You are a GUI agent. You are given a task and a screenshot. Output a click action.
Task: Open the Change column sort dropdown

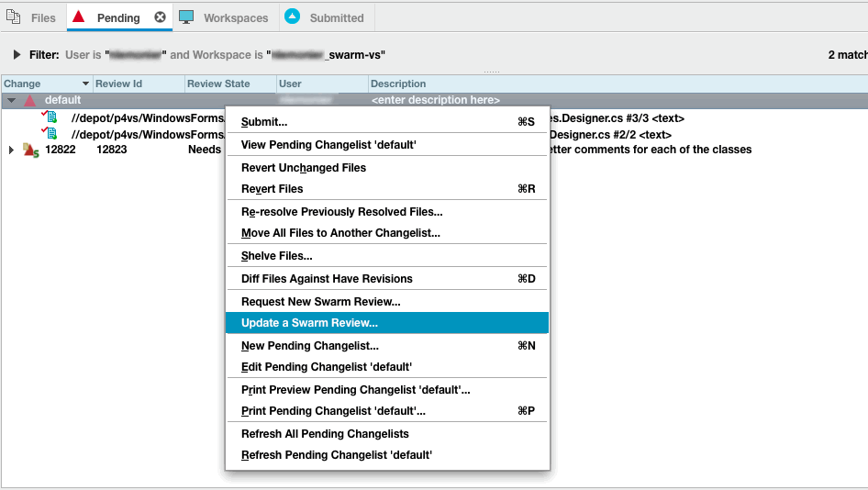pyautogui.click(x=86, y=84)
